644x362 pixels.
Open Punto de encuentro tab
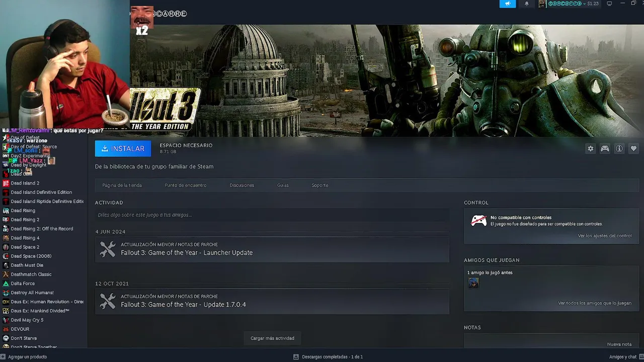(x=186, y=185)
